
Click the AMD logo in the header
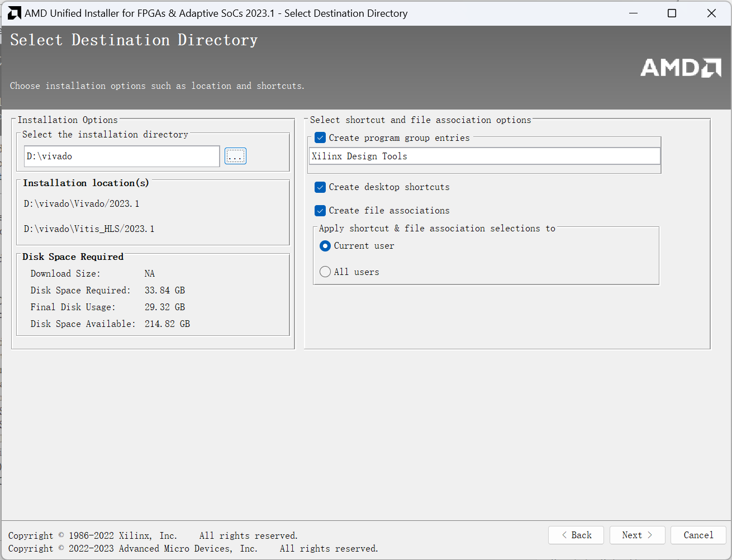coord(681,68)
